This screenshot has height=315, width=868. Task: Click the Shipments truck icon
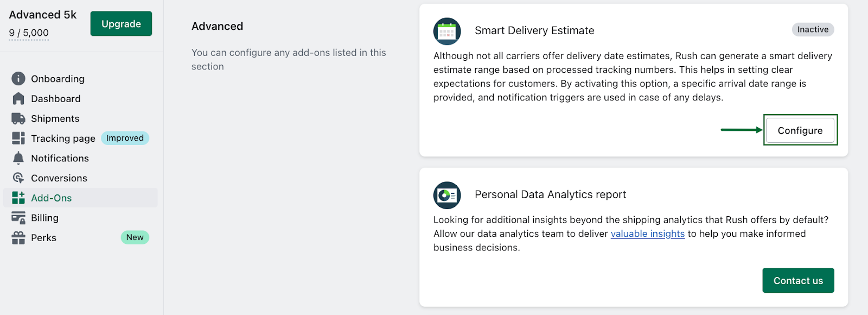[x=18, y=118]
